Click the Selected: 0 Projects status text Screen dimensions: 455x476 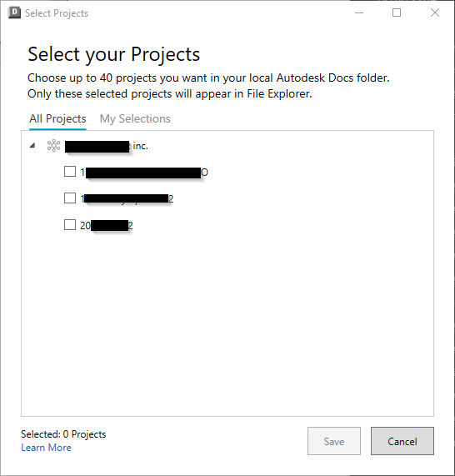pyautogui.click(x=63, y=434)
